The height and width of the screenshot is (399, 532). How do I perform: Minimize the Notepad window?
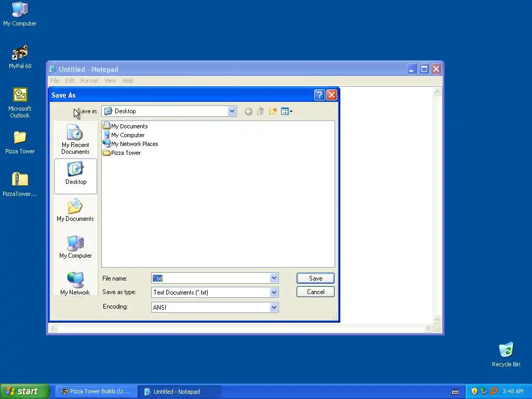pos(411,69)
